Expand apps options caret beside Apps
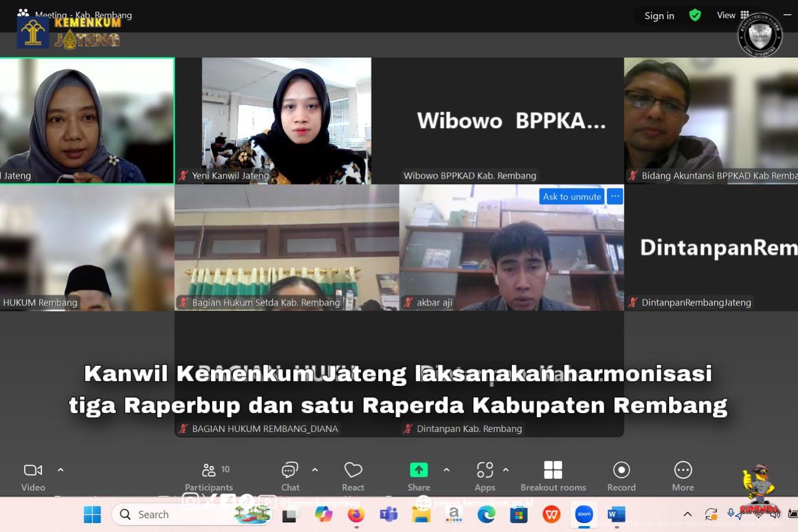798x532 pixels. click(x=506, y=470)
